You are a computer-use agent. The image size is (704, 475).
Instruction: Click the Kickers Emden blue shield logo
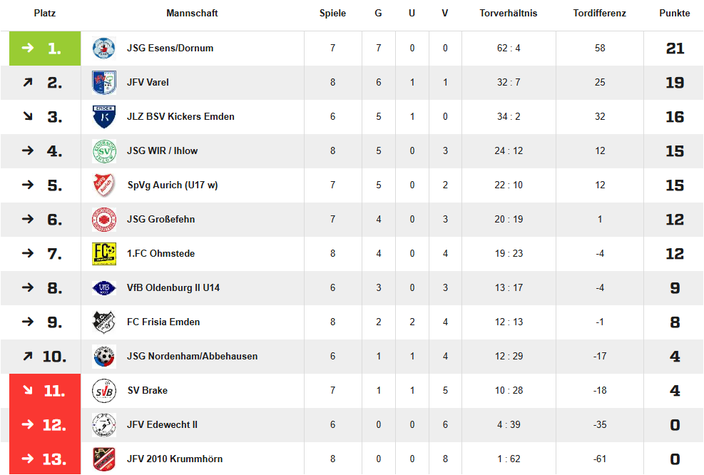point(104,117)
